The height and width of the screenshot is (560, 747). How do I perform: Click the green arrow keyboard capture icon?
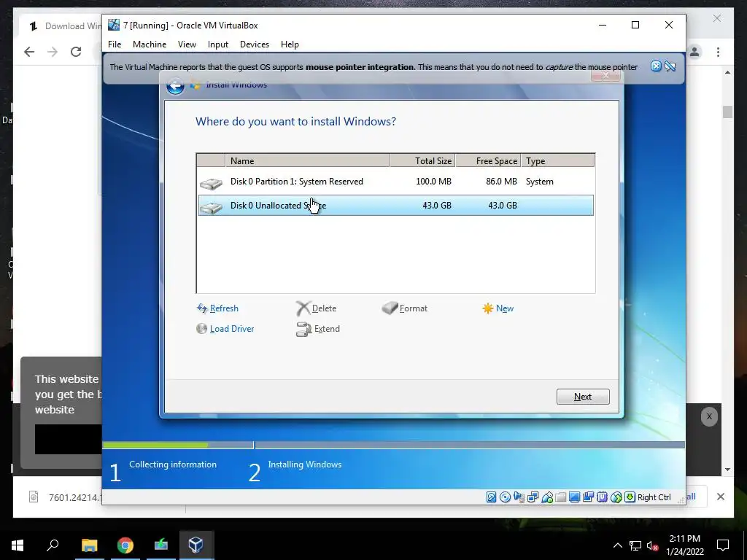pyautogui.click(x=630, y=497)
